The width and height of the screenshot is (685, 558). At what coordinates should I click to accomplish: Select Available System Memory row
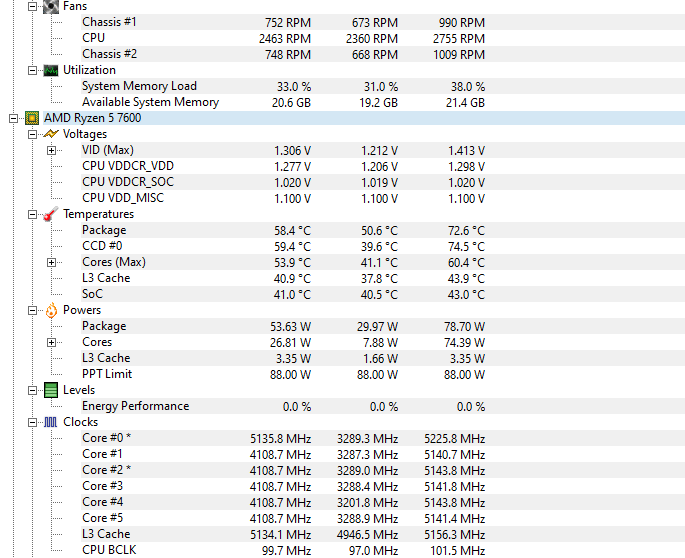(x=383, y=102)
